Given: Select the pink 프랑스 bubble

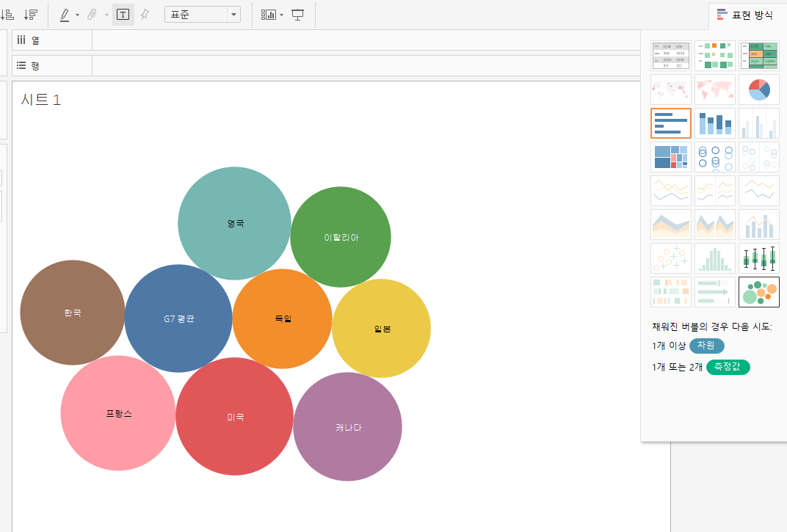Looking at the screenshot, I should (118, 413).
